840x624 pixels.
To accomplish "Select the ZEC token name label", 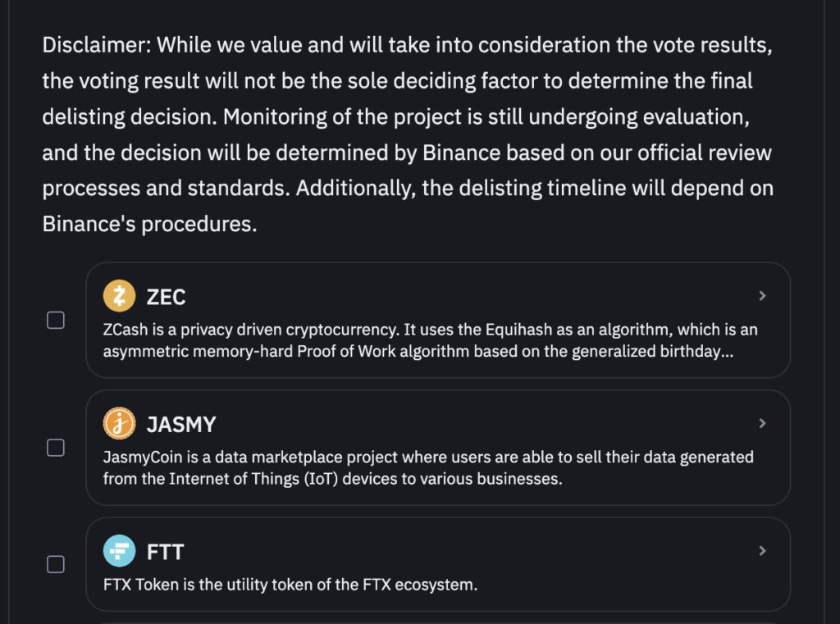I will [x=164, y=297].
